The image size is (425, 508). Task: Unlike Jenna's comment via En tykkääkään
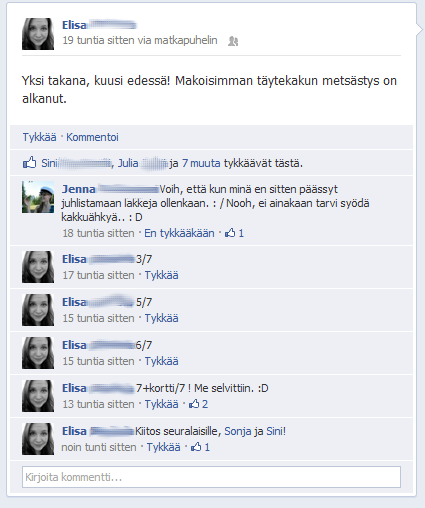click(x=179, y=233)
